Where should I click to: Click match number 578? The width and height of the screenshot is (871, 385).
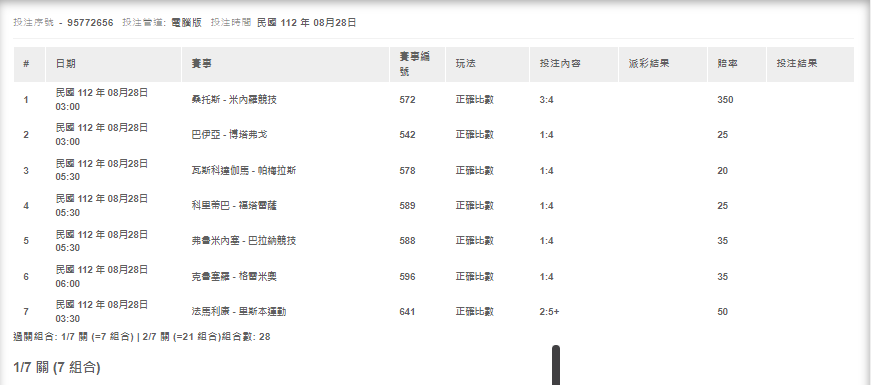[407, 171]
